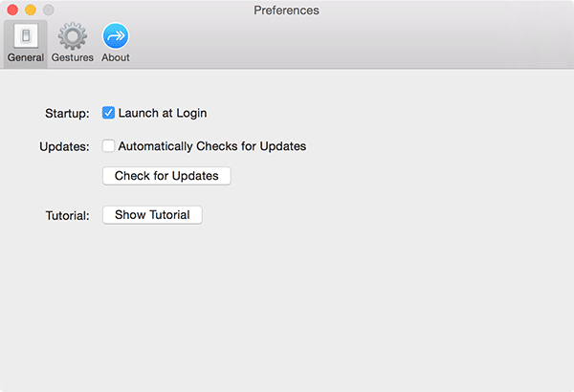Image resolution: width=574 pixels, height=392 pixels.
Task: Select the General switch icon
Action: 26,36
